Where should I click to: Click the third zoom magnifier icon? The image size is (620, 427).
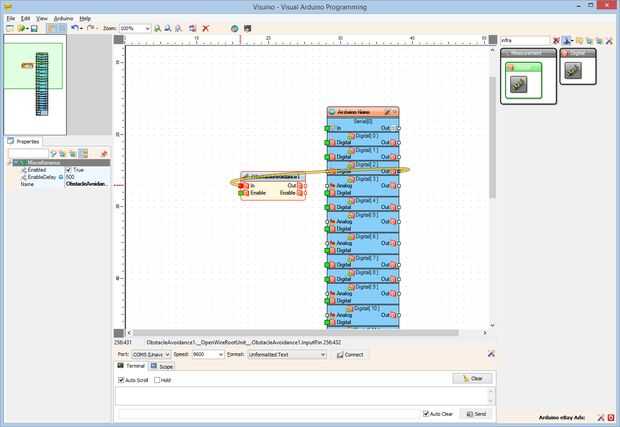click(178, 28)
